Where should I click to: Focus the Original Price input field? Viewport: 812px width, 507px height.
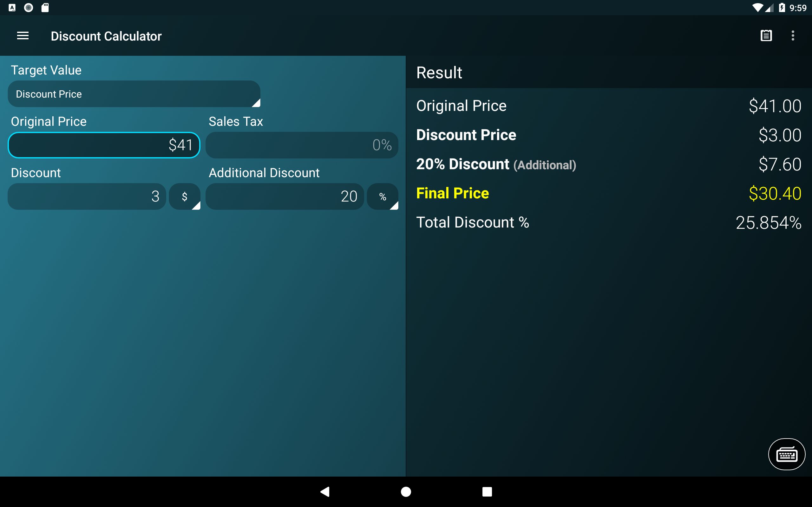[104, 145]
